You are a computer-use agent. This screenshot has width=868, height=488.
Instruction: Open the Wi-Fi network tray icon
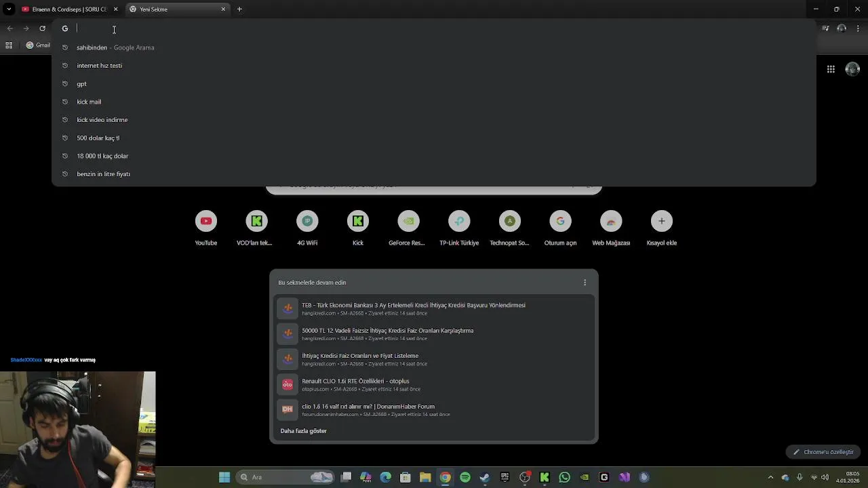pos(814,477)
